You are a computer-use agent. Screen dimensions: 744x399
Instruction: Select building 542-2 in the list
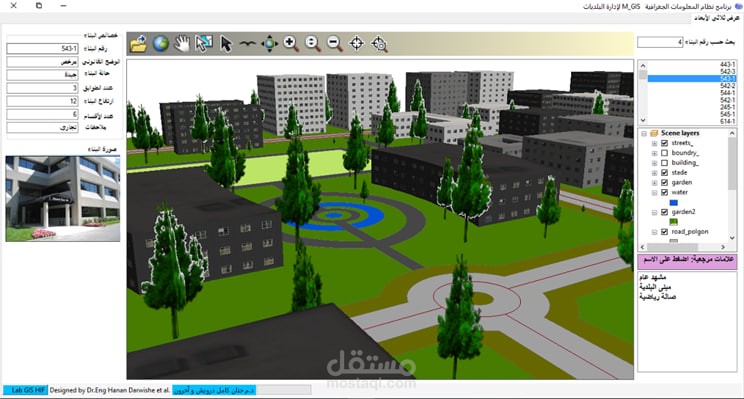point(691,85)
